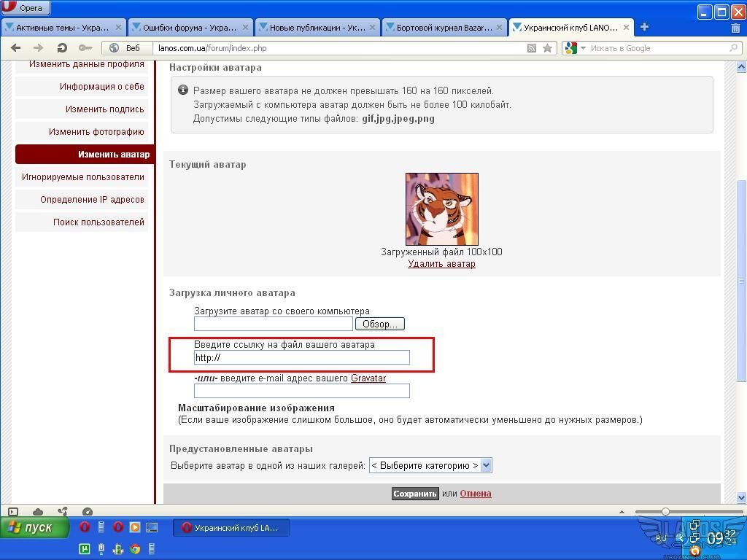Click the RSS feed icon in address bar

click(x=533, y=48)
